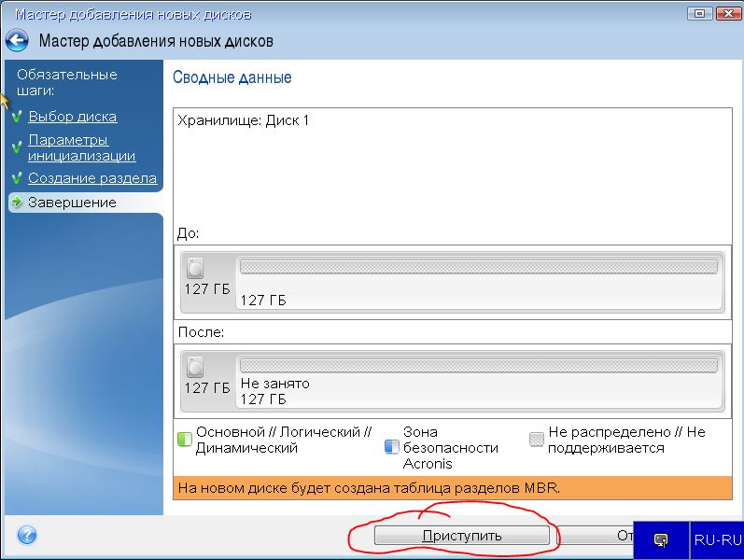Click the monitor tray icon near RU-RU
Screen dimensions: 744x560
tap(661, 540)
